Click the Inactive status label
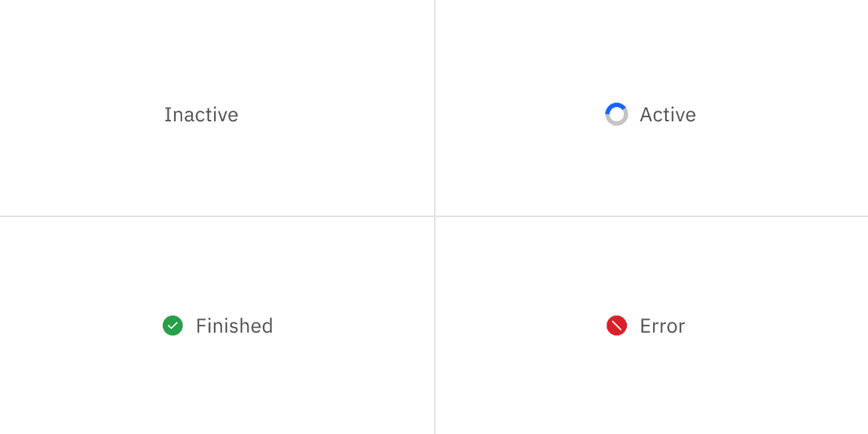The image size is (868, 434). pos(200,115)
